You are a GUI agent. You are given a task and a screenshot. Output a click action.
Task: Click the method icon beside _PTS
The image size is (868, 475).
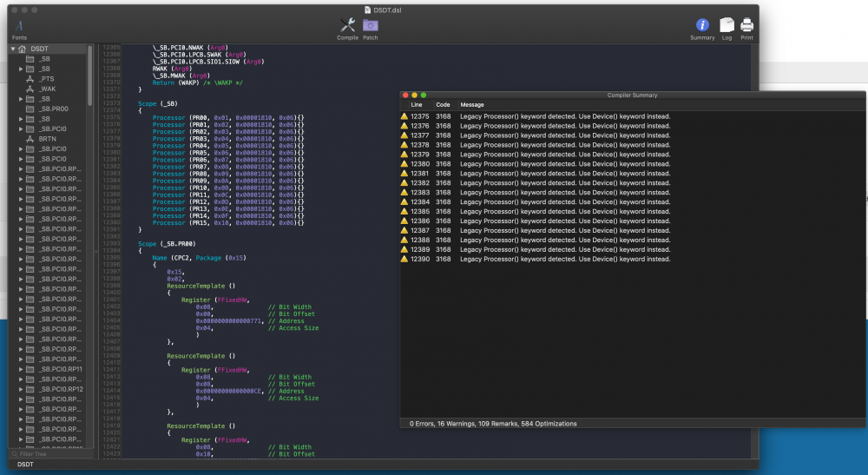(x=30, y=79)
